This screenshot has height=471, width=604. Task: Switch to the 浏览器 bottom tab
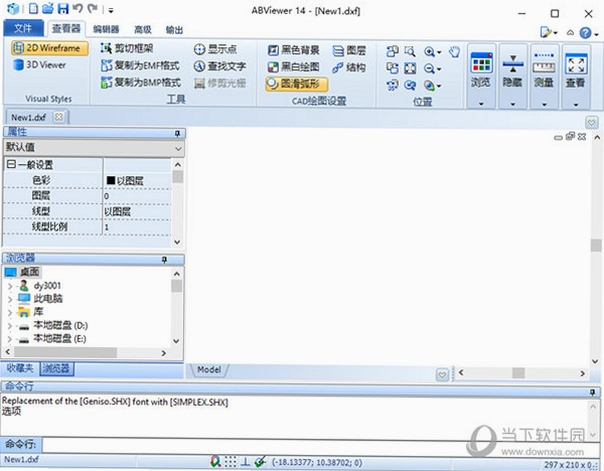pos(57,369)
